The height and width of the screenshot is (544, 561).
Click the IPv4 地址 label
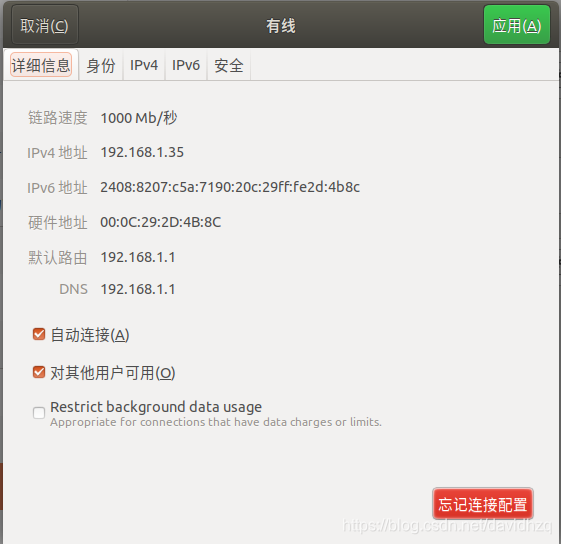pos(57,153)
